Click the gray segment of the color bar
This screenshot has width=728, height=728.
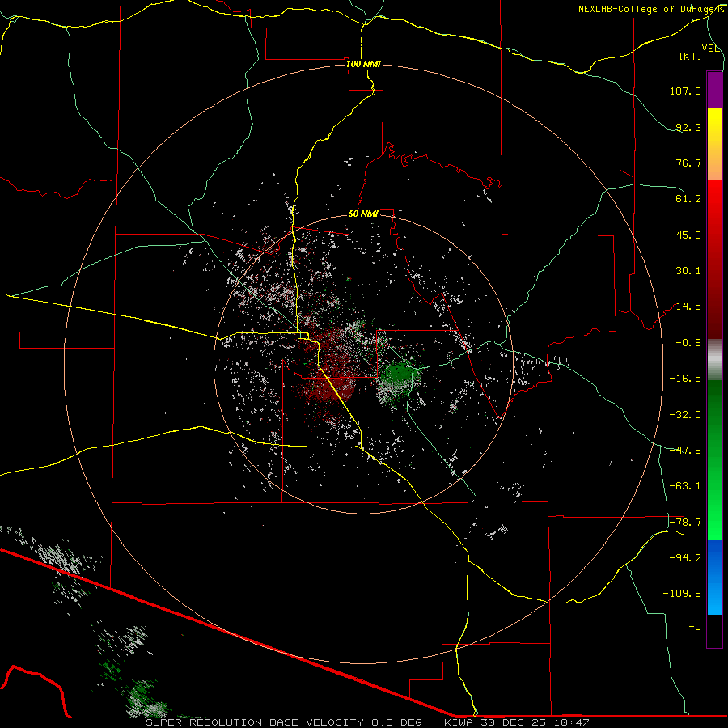[x=714, y=359]
